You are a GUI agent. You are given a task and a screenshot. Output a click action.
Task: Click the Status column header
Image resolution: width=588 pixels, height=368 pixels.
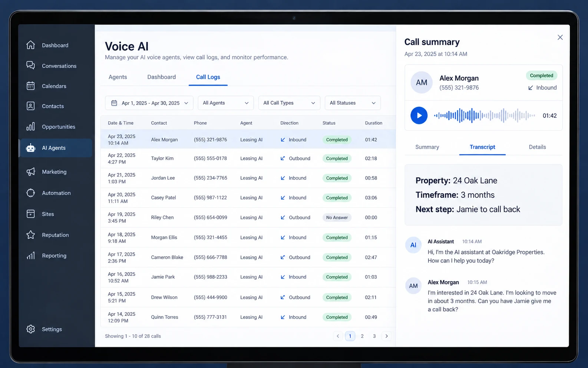pos(329,123)
